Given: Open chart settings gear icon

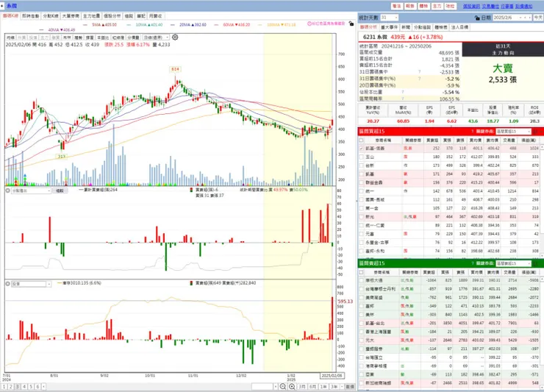Looking at the screenshot, I should click(175, 38).
